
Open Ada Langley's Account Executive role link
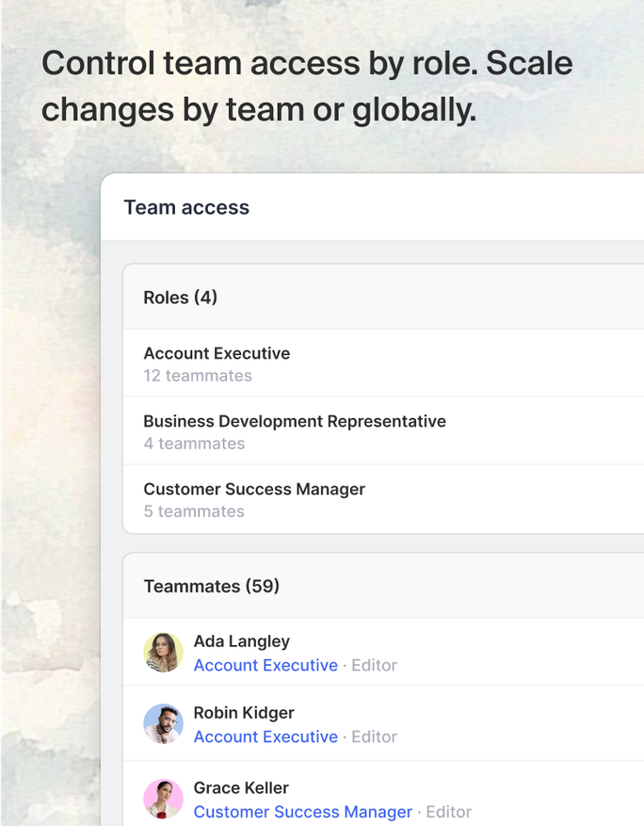coord(266,665)
